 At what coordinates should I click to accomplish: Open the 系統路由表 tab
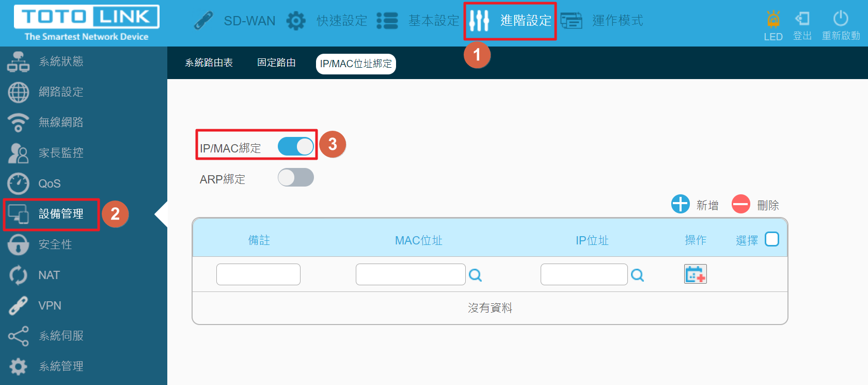pos(209,63)
